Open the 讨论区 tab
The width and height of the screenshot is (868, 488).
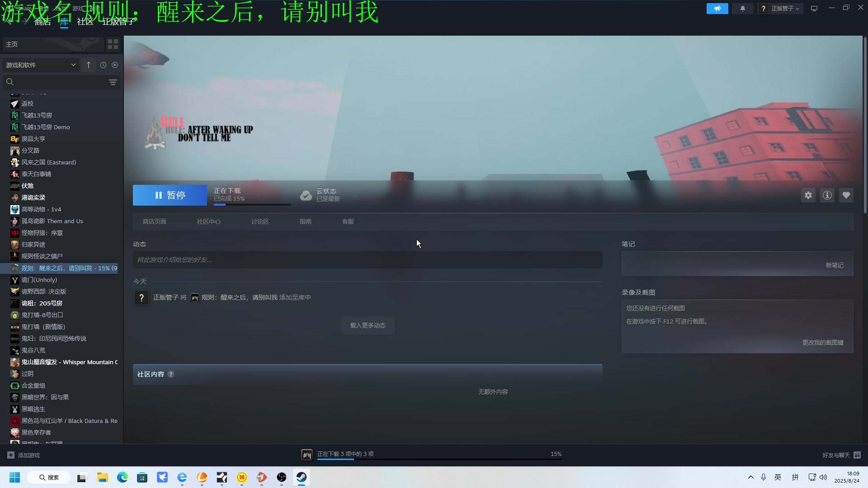[260, 221]
